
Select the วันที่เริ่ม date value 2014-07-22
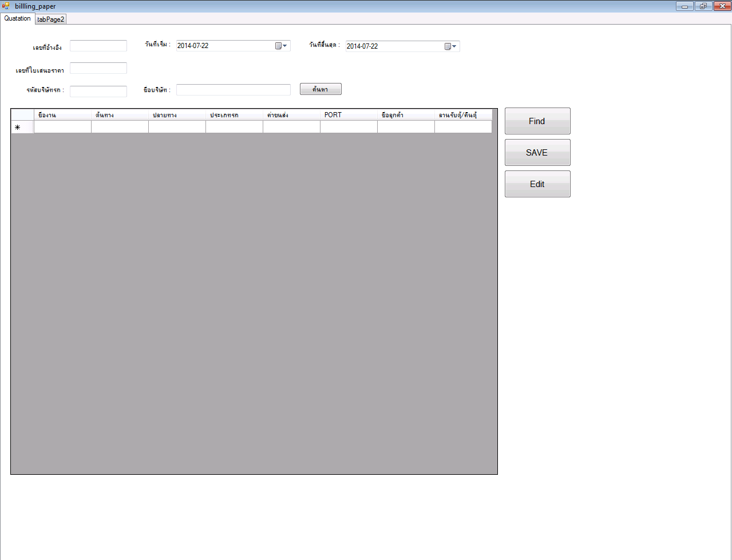click(193, 46)
